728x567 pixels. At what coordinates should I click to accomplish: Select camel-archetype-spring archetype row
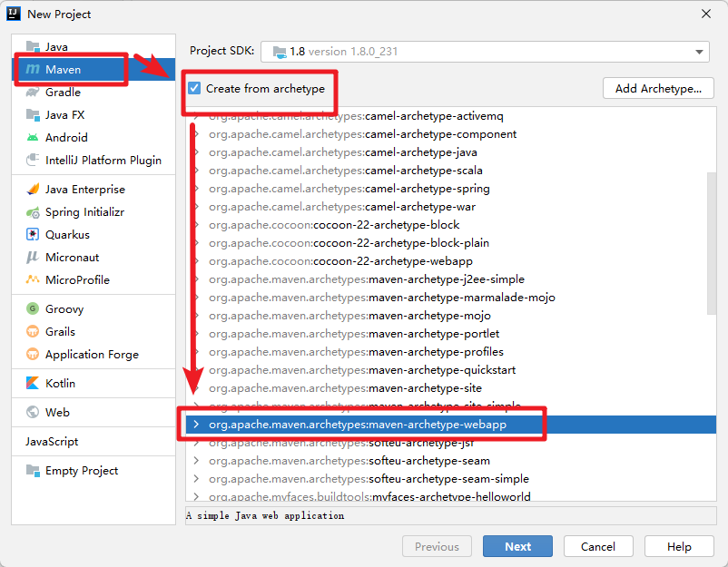tap(451, 189)
